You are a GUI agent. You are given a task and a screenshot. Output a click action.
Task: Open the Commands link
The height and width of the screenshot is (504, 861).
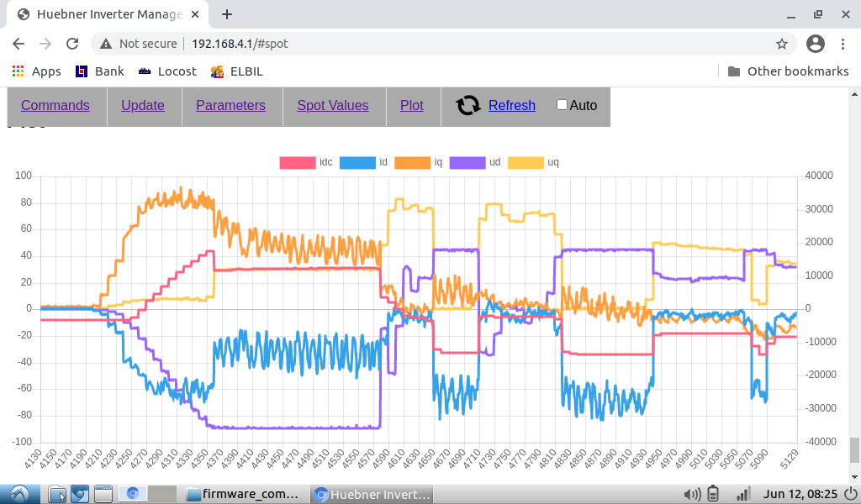click(x=55, y=105)
